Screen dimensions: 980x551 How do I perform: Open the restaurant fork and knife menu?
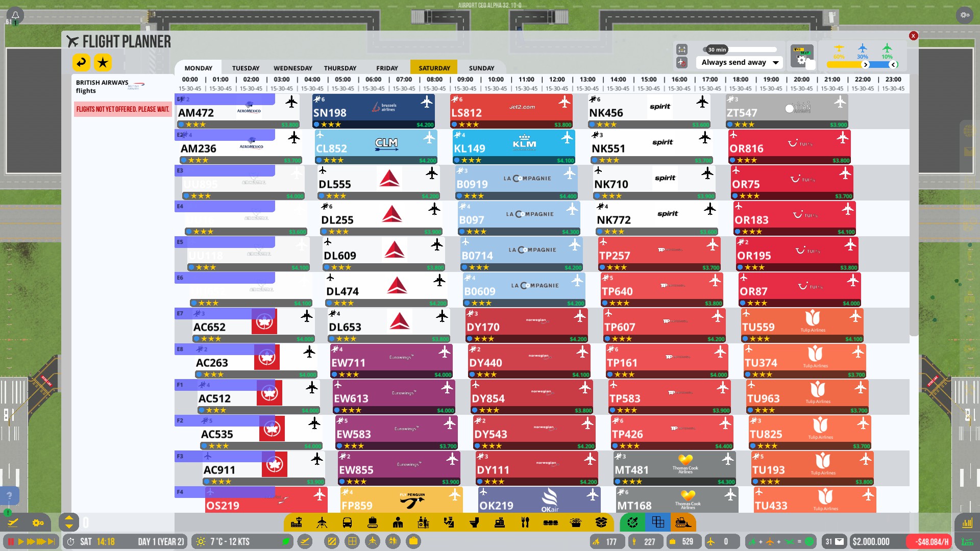(x=525, y=522)
